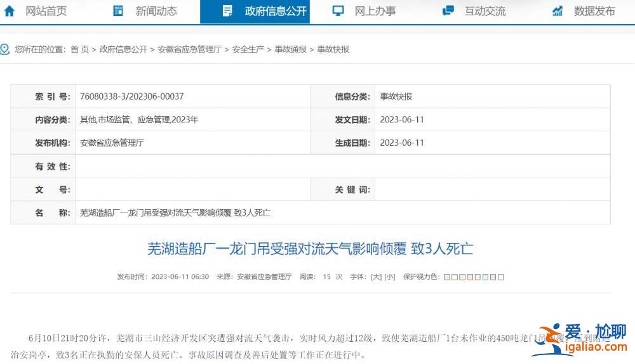Click the 发文日期 value 2023-06-11

402,119
